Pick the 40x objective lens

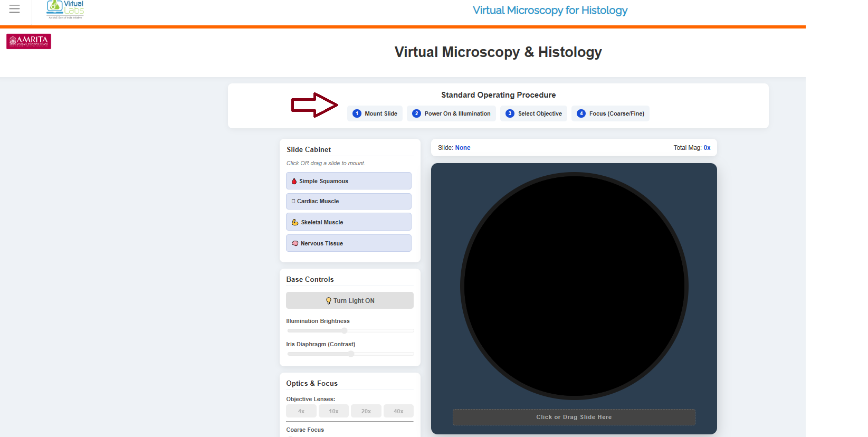point(398,411)
